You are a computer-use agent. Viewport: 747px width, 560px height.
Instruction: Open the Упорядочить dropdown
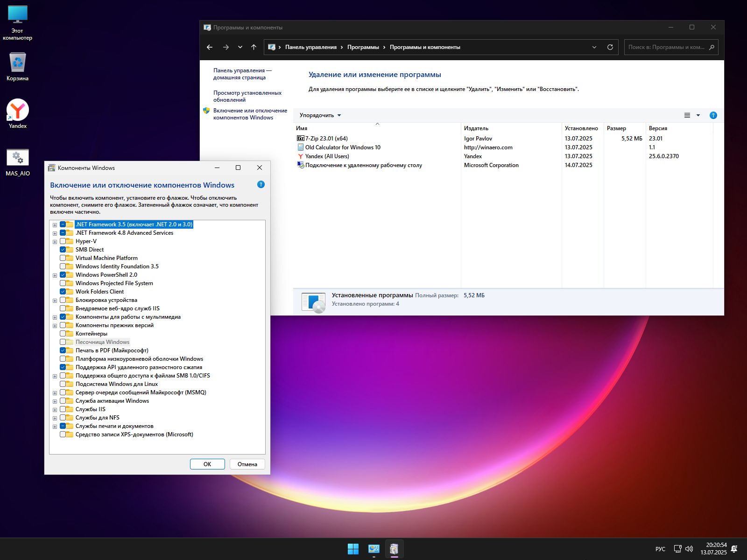[x=320, y=115]
